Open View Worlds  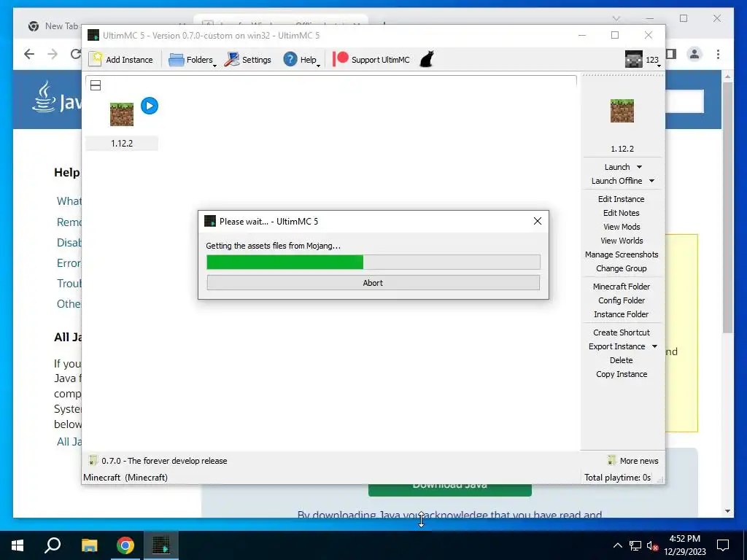coord(622,241)
